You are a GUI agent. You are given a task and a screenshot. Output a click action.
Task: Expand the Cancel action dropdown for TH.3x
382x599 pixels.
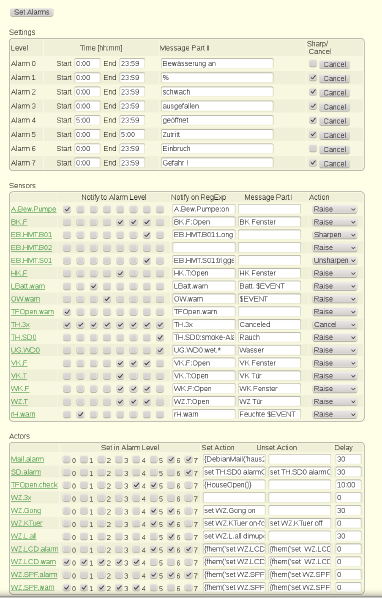pyautogui.click(x=335, y=325)
